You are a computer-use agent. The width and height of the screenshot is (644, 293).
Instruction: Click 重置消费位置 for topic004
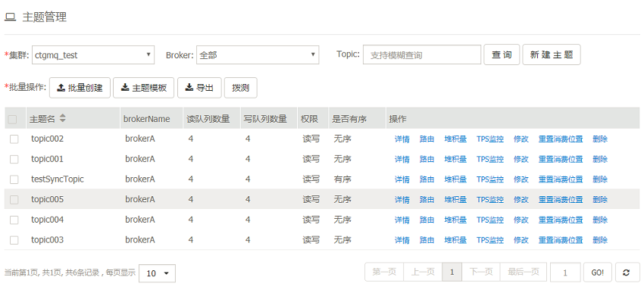coord(561,220)
